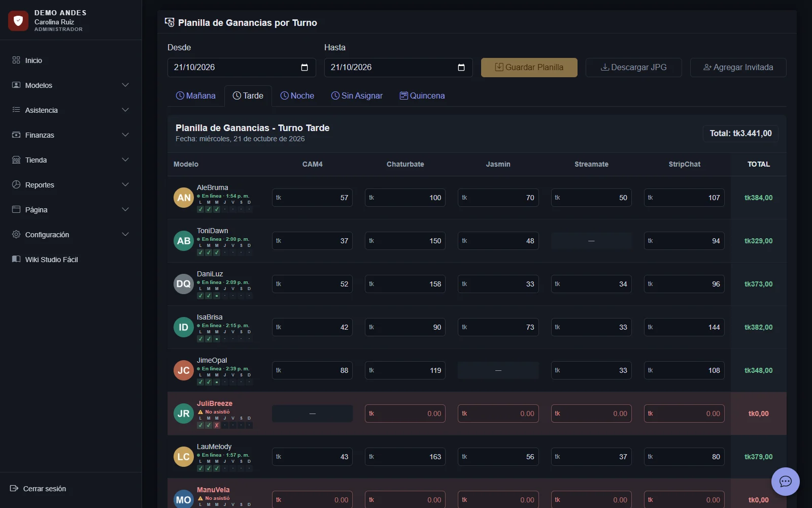The width and height of the screenshot is (812, 508).
Task: Click JuliBreeze's JR avatar
Action: click(184, 414)
